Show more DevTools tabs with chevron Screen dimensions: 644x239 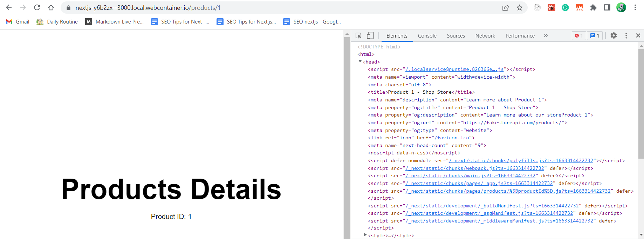[546, 35]
